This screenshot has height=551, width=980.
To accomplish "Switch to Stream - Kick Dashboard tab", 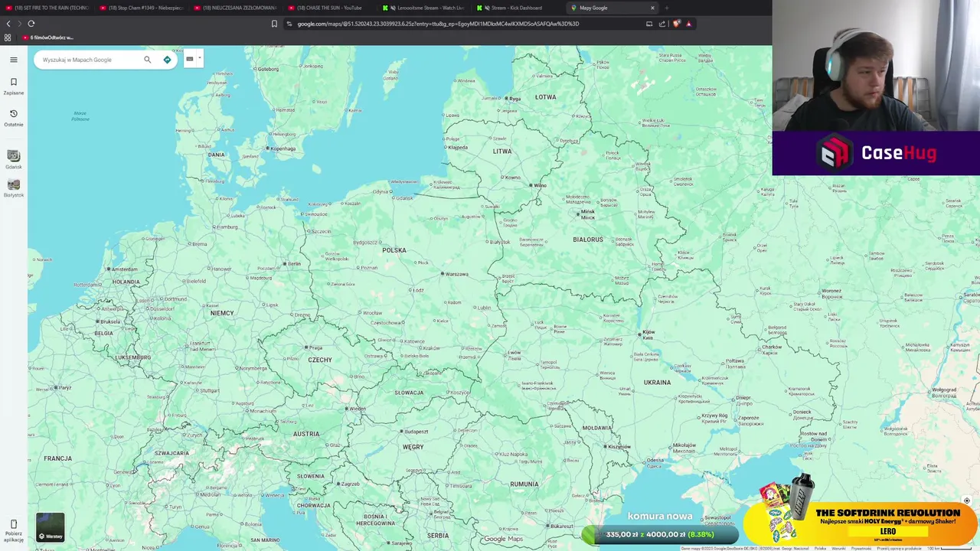I will click(x=519, y=8).
